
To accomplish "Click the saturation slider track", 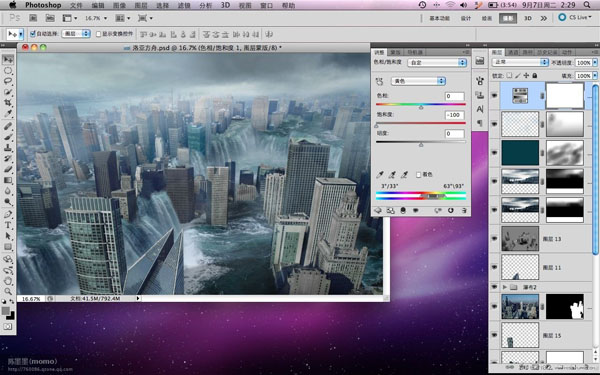I will coord(421,123).
